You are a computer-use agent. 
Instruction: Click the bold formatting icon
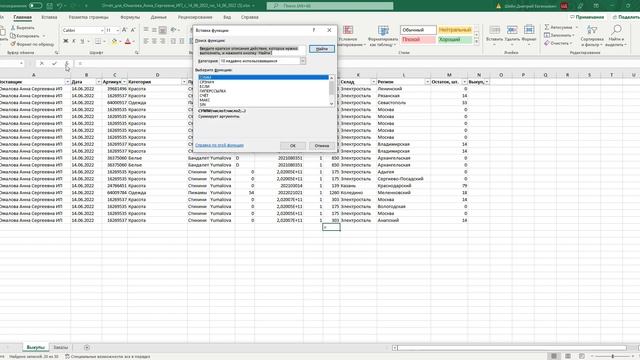[65, 41]
